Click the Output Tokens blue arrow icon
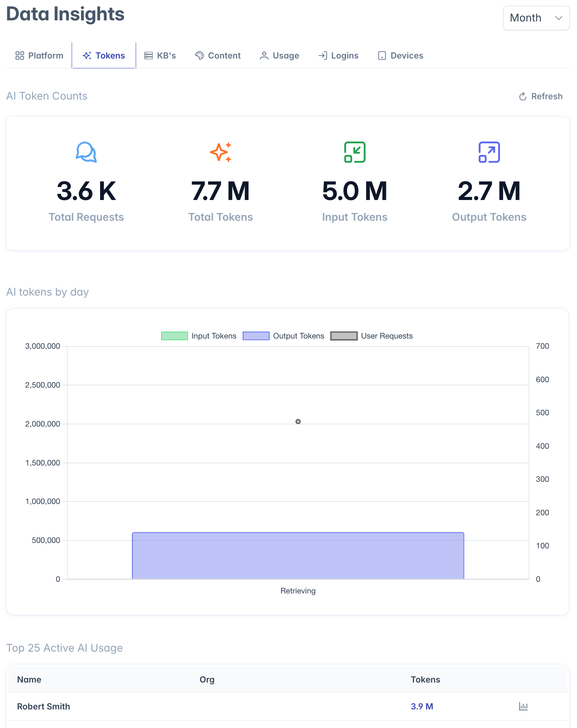Image resolution: width=577 pixels, height=728 pixels. point(489,152)
